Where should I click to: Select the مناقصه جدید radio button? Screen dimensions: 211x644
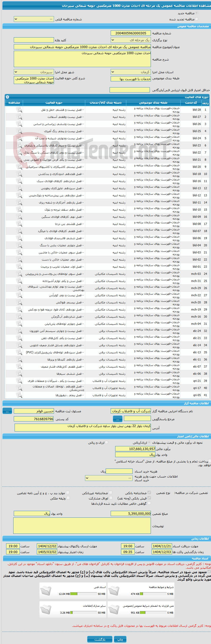click(196, 13)
